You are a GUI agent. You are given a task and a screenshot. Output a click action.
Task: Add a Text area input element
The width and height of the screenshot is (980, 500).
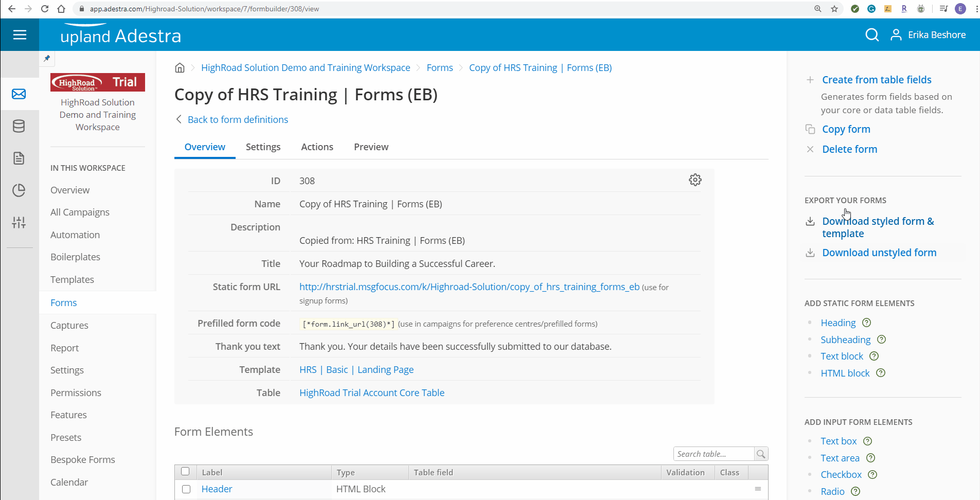(840, 458)
